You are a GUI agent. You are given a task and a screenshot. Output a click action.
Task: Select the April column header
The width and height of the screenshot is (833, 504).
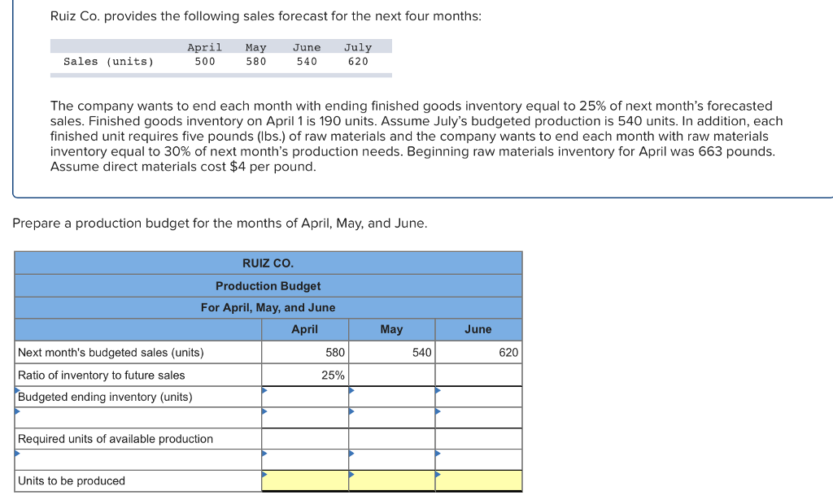pyautogui.click(x=304, y=328)
